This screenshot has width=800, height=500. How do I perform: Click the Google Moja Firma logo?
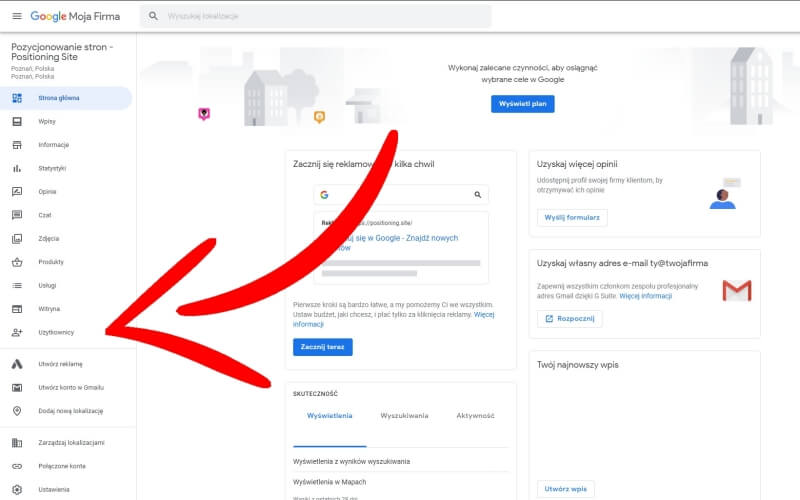click(76, 16)
